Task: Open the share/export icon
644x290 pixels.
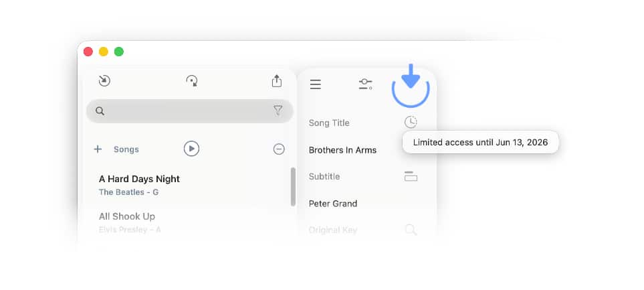Action: click(x=277, y=80)
